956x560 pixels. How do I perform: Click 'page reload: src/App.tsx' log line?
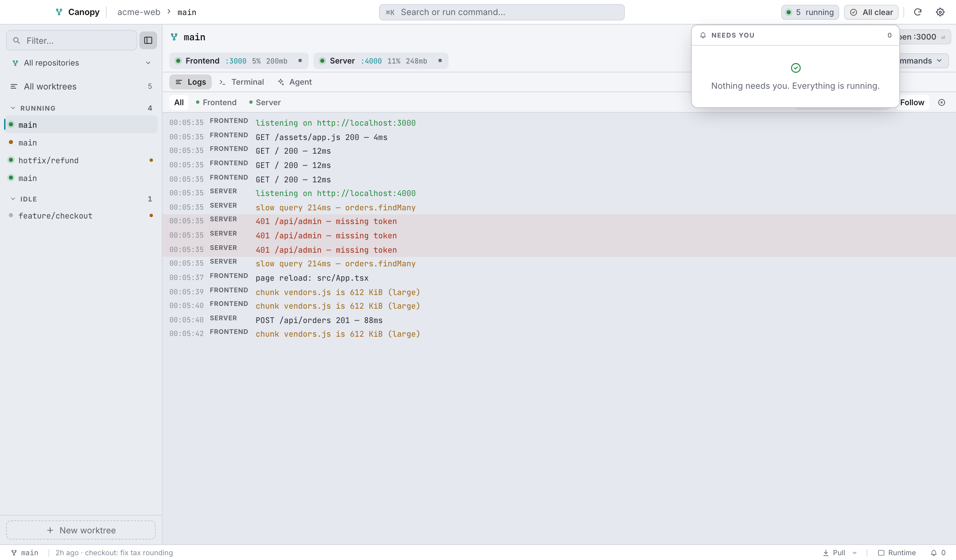click(312, 278)
